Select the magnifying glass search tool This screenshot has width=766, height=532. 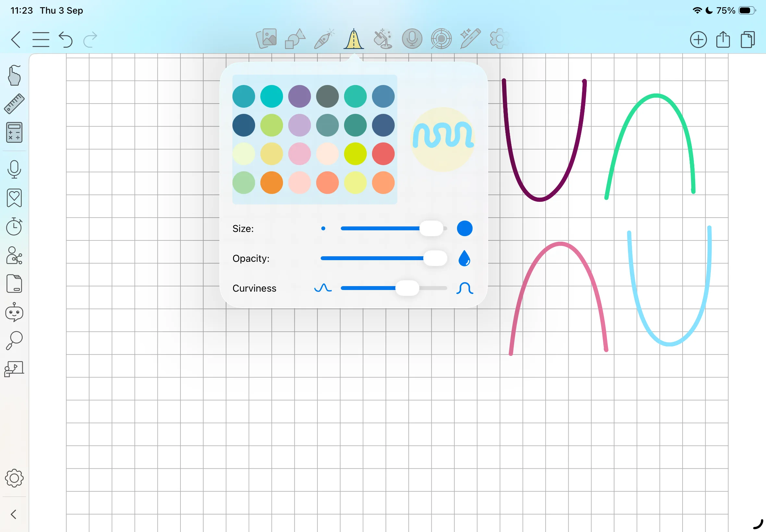[x=14, y=341]
